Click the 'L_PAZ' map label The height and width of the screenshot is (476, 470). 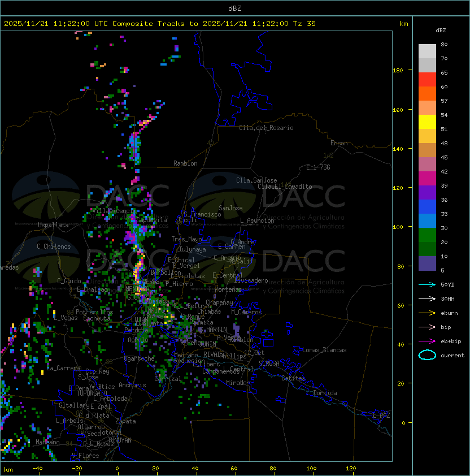381,415
